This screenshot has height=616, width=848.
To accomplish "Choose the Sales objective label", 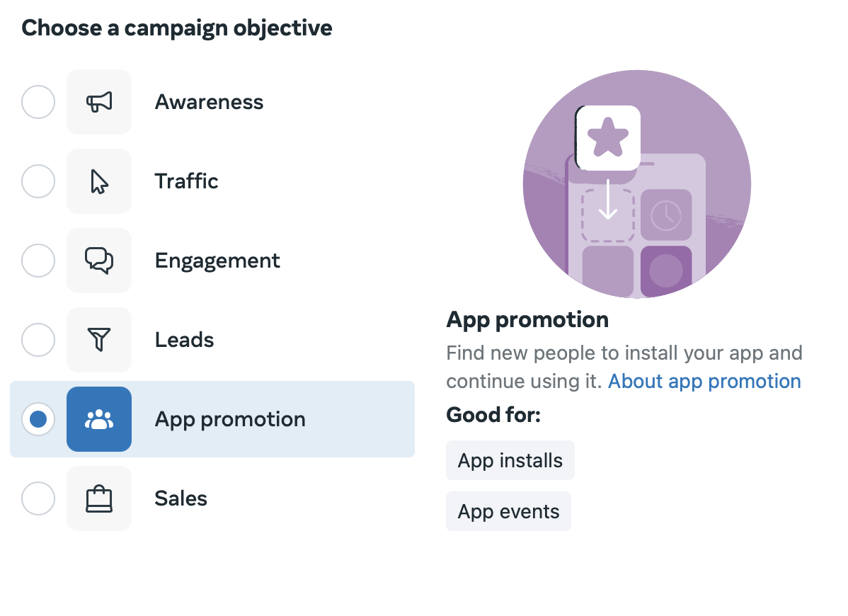I will click(x=181, y=498).
